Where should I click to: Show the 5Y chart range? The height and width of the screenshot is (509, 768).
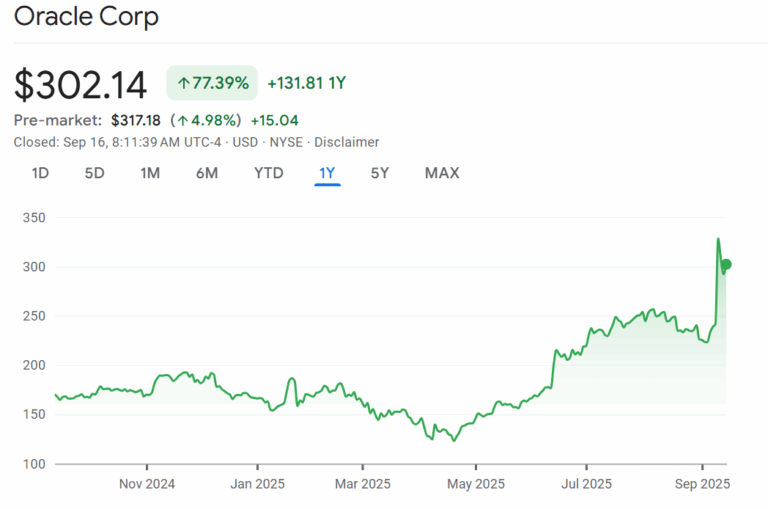(x=380, y=173)
